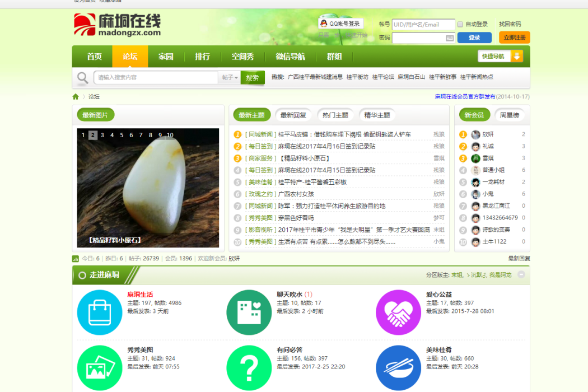Click the 麻垌在线 madongzx.com logo
The height and width of the screenshot is (392, 588).
(x=118, y=25)
